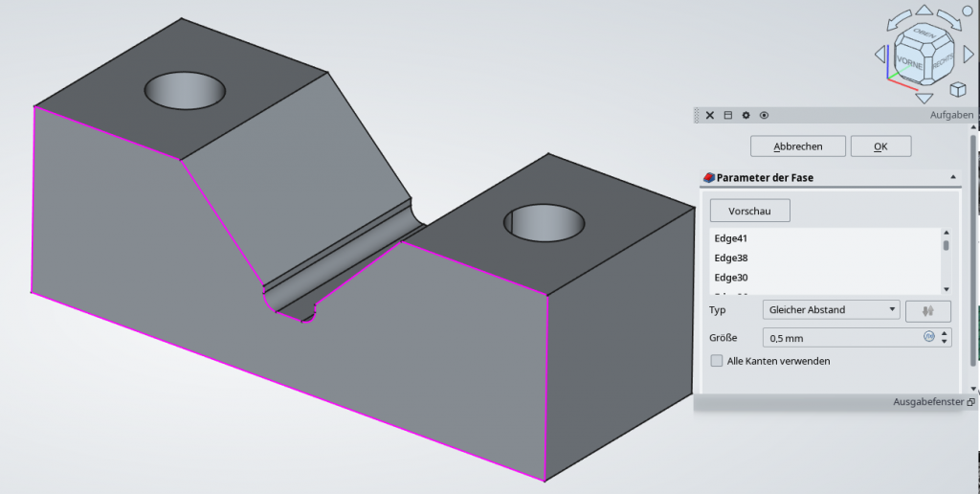Open the Gleicher Abstand type dropdown

tap(831, 310)
